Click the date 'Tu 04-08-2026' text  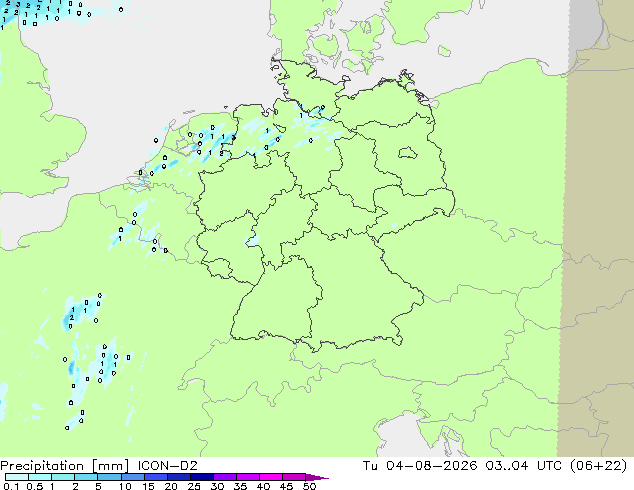(420, 466)
